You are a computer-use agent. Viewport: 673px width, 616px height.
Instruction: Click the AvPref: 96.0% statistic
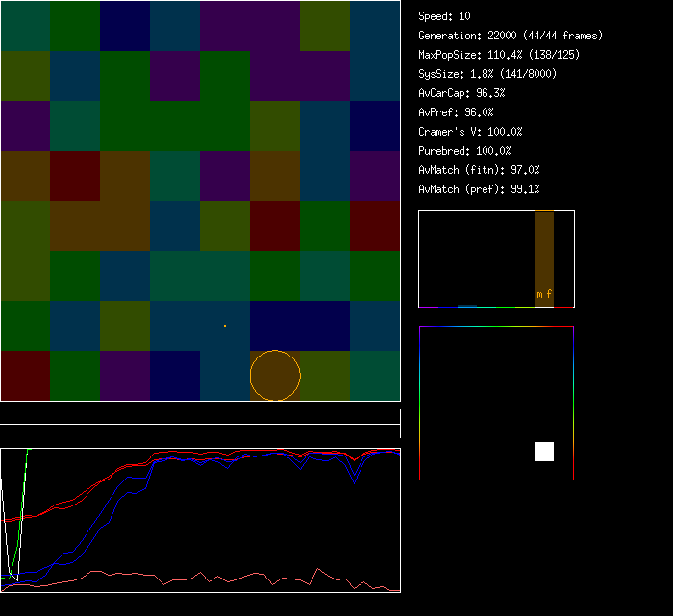click(x=456, y=112)
